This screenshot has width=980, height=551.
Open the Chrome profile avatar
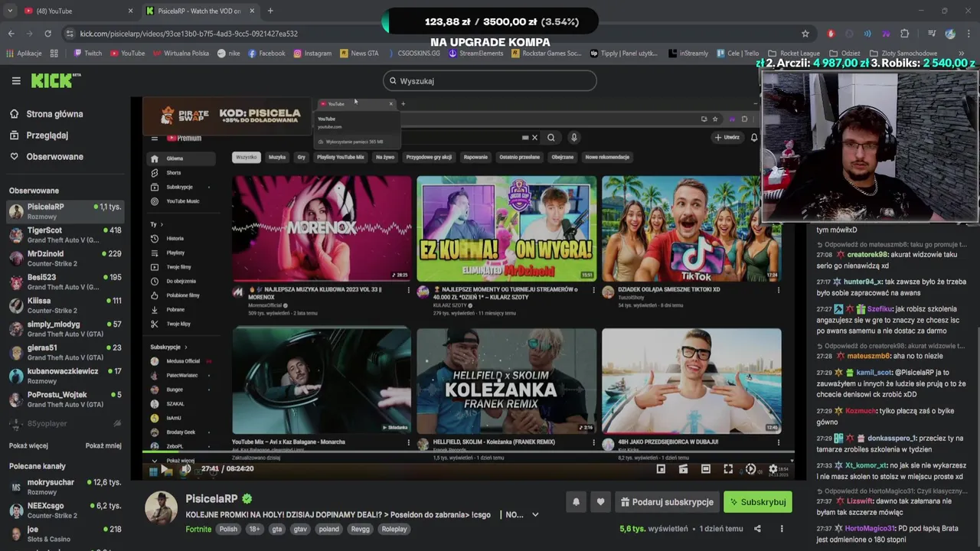click(950, 34)
